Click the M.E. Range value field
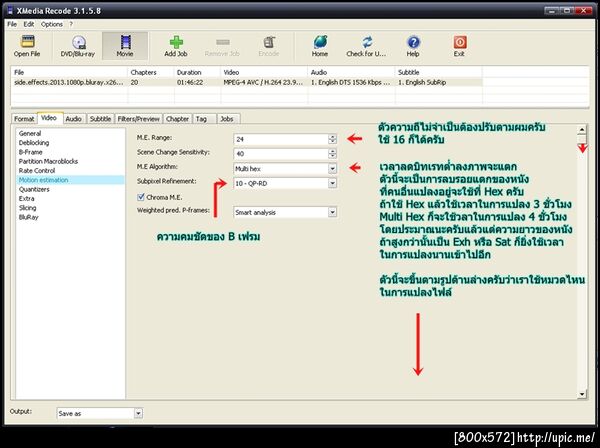The width and height of the screenshot is (600, 448). click(x=281, y=139)
